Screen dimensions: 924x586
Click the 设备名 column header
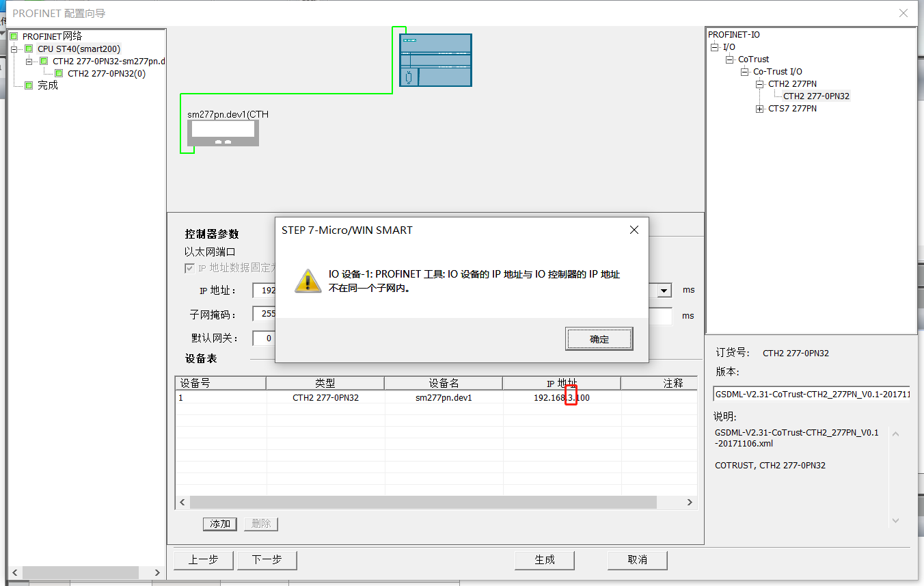point(444,383)
